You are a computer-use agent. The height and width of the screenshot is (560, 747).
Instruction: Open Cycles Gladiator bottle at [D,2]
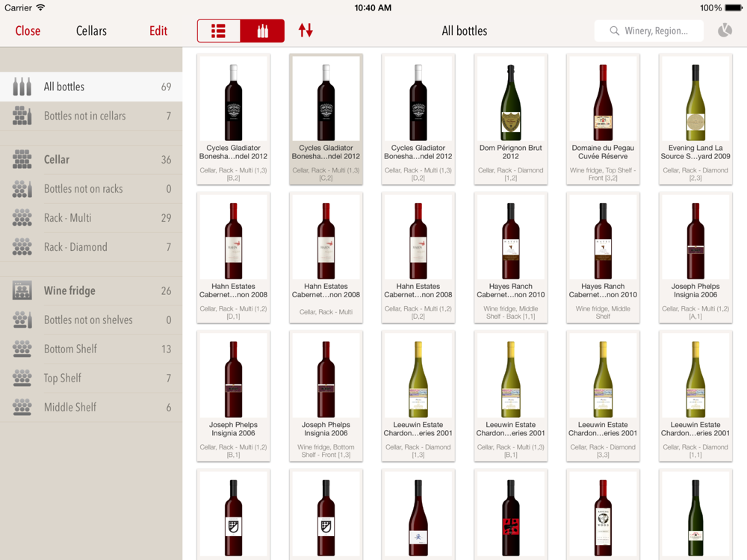(x=418, y=119)
